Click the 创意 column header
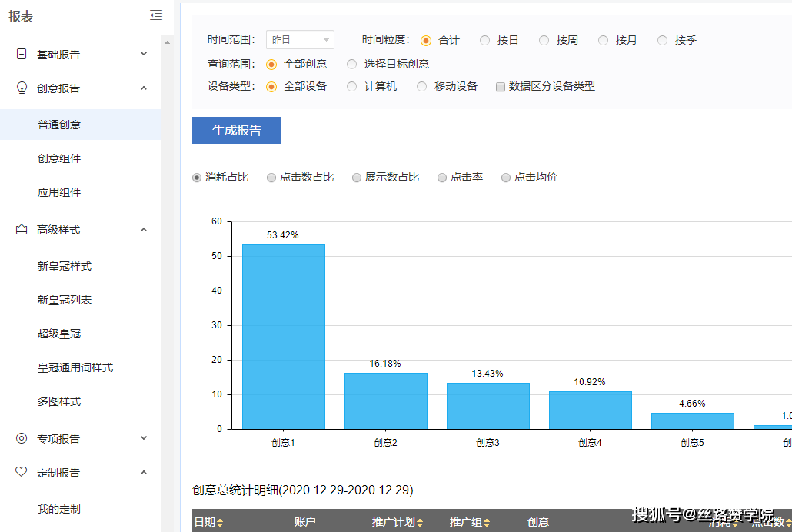Screen dimensions: 792x532 coord(538,522)
